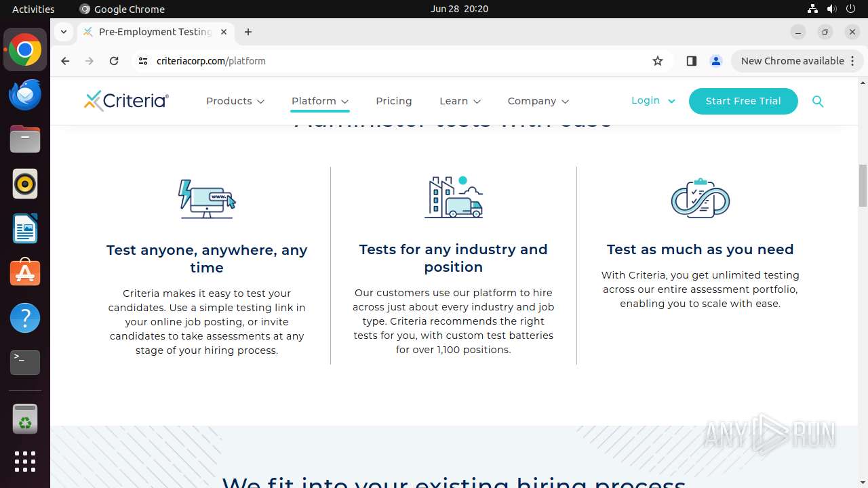868x488 pixels.
Task: Open LibreOffice Writer from the dock
Action: (x=25, y=228)
